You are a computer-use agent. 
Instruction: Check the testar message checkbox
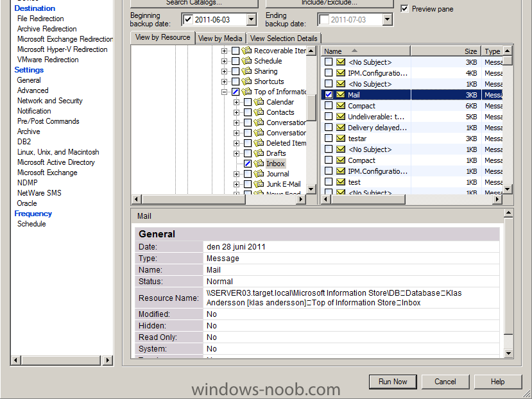[329, 139]
